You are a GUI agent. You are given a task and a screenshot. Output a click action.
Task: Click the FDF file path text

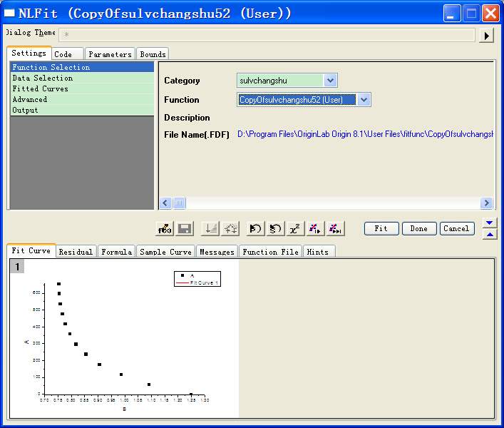point(365,134)
